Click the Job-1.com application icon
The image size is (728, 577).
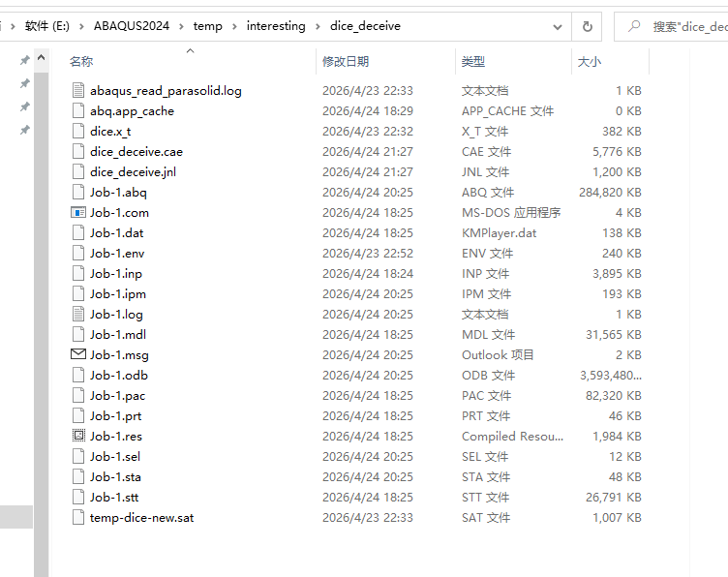(78, 213)
